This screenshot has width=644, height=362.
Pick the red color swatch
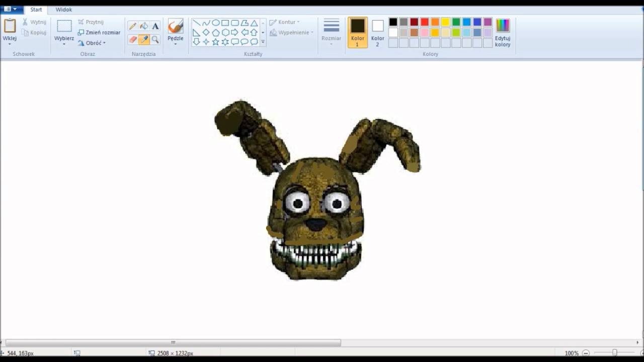tap(425, 22)
